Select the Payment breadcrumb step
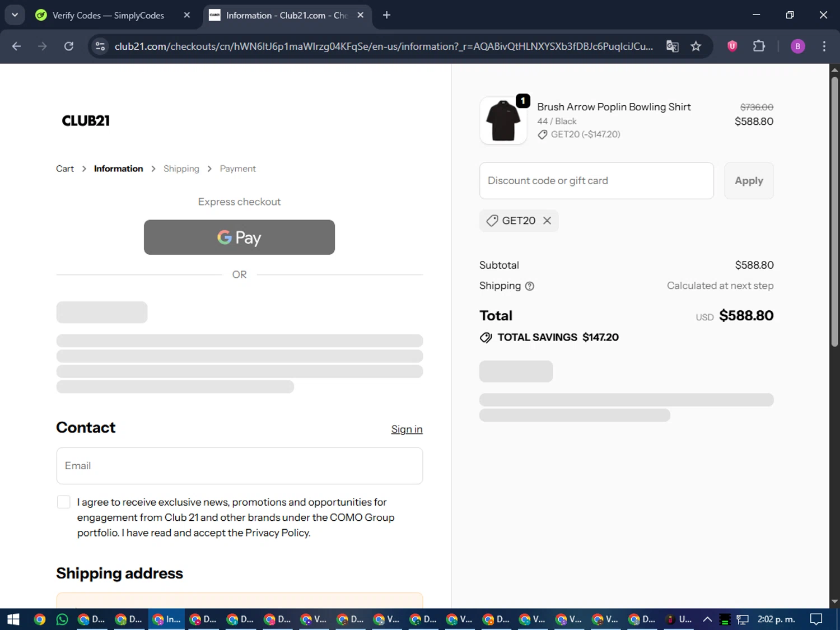The width and height of the screenshot is (840, 630). pos(237,169)
